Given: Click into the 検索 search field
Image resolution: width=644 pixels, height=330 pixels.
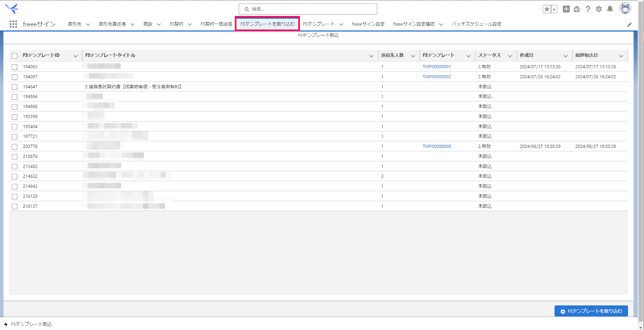Looking at the screenshot, I should pos(308,9).
